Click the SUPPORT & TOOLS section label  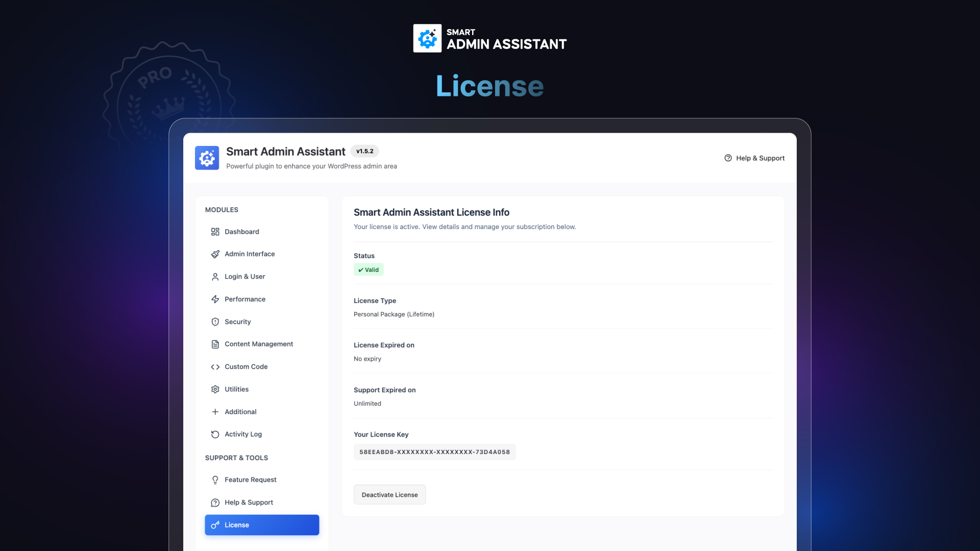point(236,458)
